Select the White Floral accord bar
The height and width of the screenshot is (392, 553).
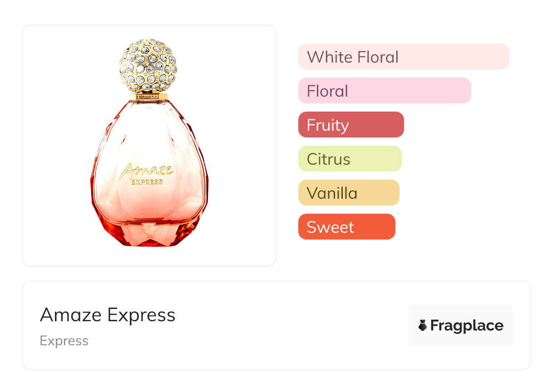pyautogui.click(x=404, y=57)
